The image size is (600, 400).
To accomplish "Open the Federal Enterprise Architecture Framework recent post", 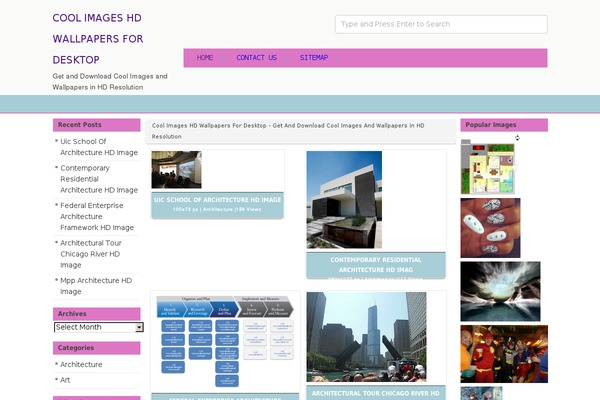I will (x=97, y=216).
